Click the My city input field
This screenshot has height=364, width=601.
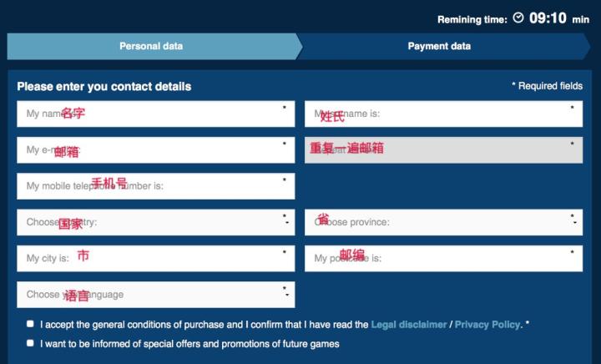[155, 258]
